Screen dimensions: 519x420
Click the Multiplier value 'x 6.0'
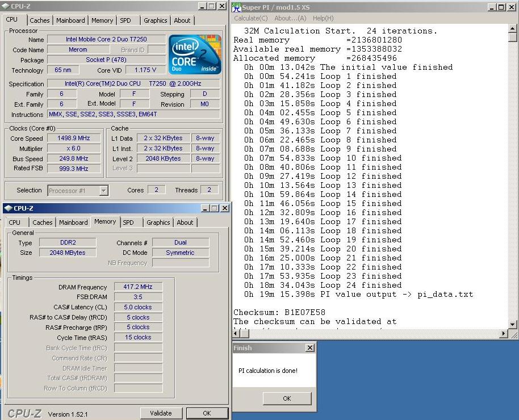pyautogui.click(x=73, y=148)
